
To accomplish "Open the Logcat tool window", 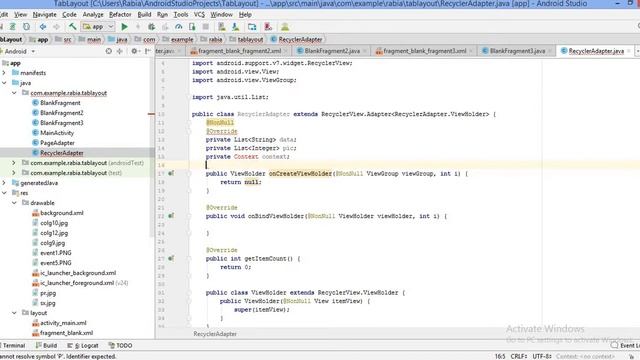I will coord(83,346).
